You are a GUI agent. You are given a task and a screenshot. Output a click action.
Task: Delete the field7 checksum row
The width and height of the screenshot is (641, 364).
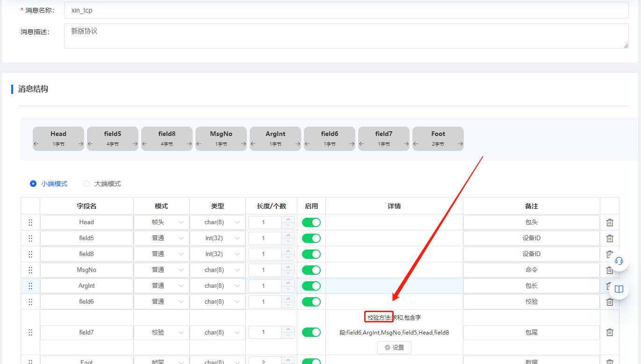click(x=610, y=332)
